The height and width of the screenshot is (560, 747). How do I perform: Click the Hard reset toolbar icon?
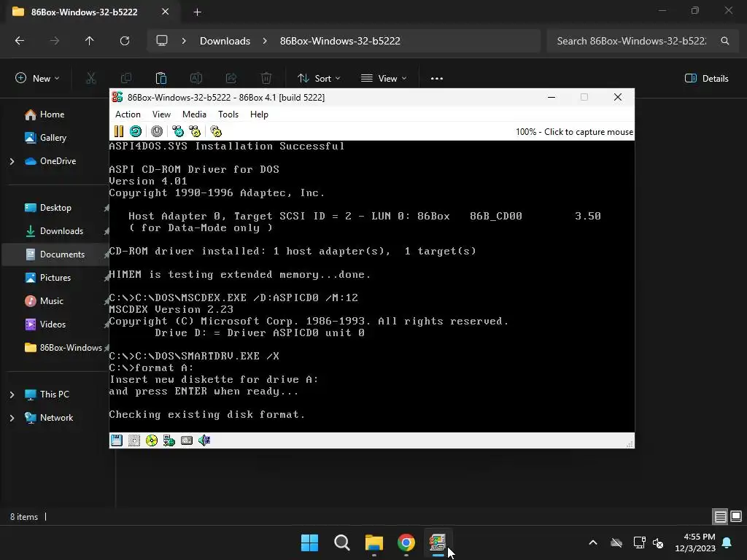pyautogui.click(x=136, y=131)
